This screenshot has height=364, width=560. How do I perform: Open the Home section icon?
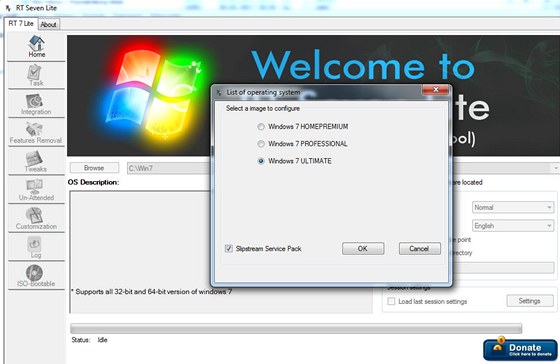click(x=36, y=44)
